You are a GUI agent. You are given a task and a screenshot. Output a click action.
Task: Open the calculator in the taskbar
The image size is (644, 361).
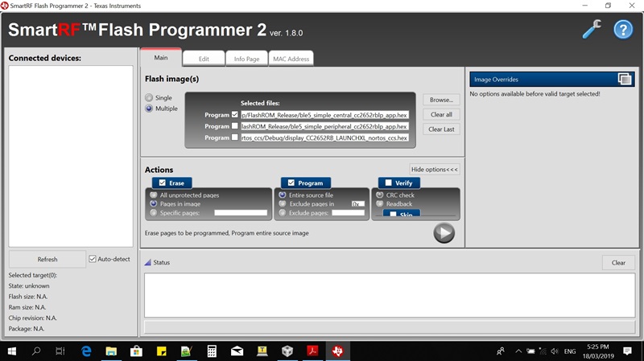coord(212,351)
